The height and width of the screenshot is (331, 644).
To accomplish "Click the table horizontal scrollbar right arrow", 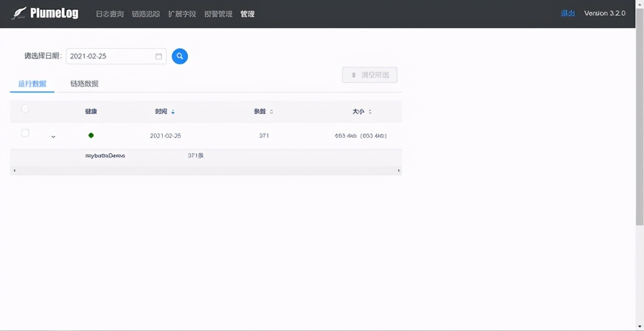I will pyautogui.click(x=398, y=170).
